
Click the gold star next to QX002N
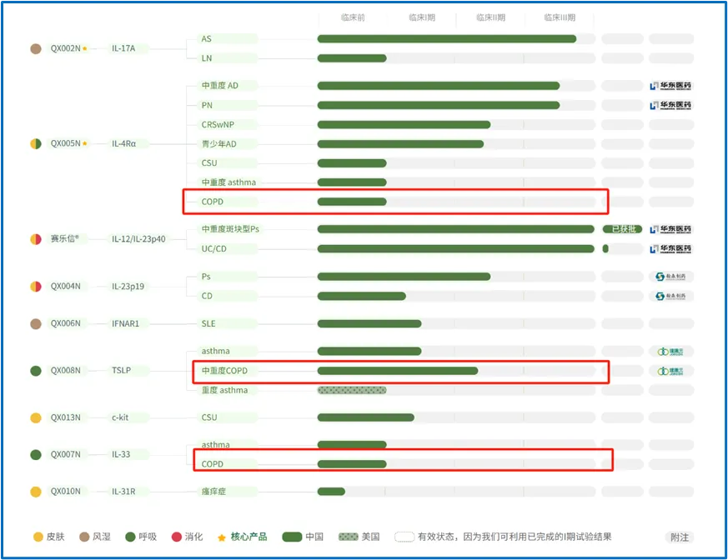tap(85, 49)
